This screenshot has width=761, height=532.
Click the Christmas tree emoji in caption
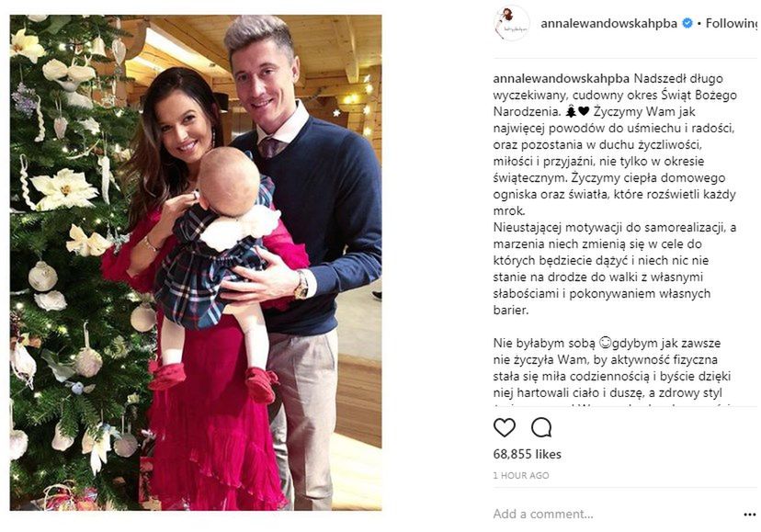pos(572,112)
